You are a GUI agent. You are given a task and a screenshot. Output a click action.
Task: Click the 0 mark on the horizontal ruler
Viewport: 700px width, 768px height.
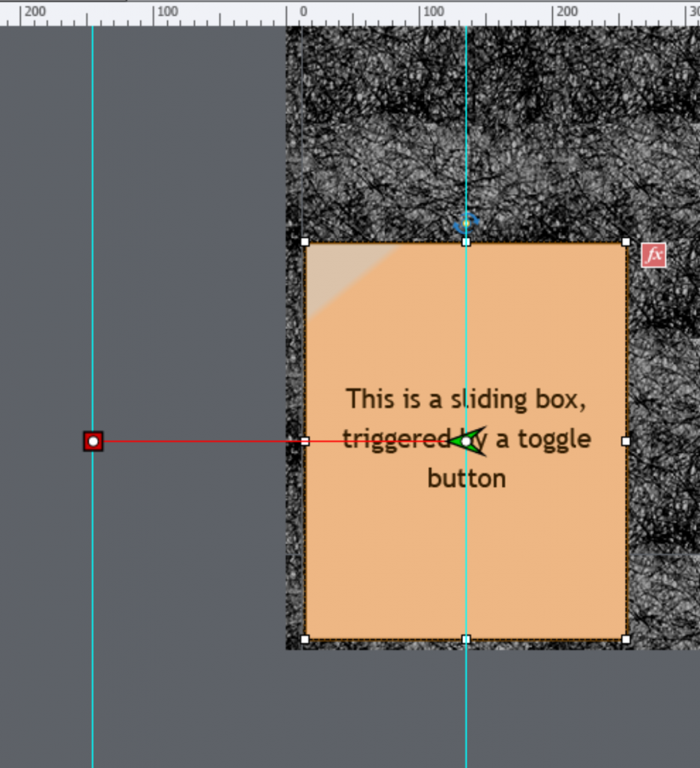[x=302, y=11]
